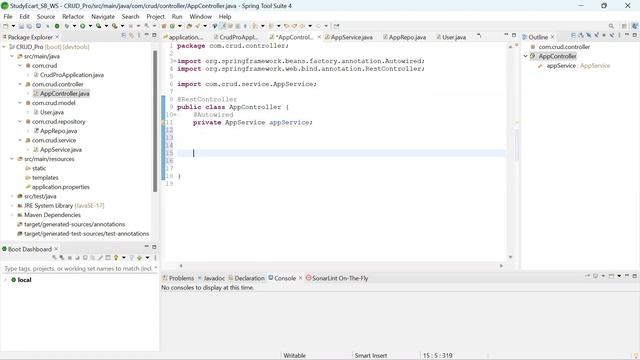Image resolution: width=640 pixels, height=360 pixels.
Task: Click the Save All toolbar icon
Action: [x=29, y=26]
